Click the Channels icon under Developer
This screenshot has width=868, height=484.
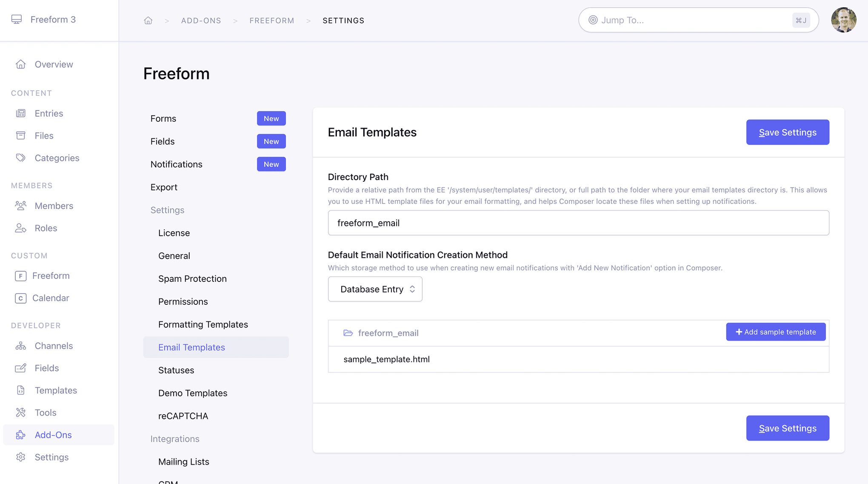(x=21, y=346)
